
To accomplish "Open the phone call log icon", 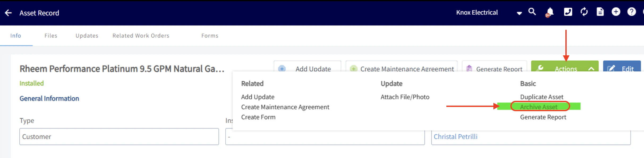I will (568, 12).
